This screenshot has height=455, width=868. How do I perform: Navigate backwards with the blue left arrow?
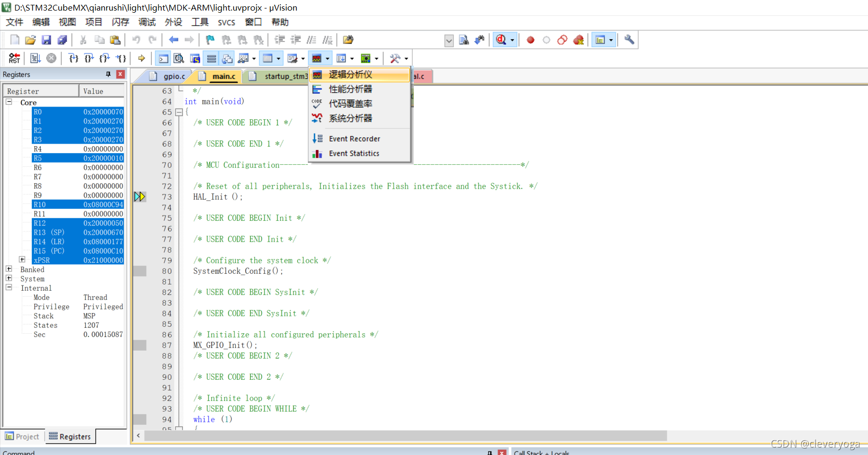(x=173, y=40)
